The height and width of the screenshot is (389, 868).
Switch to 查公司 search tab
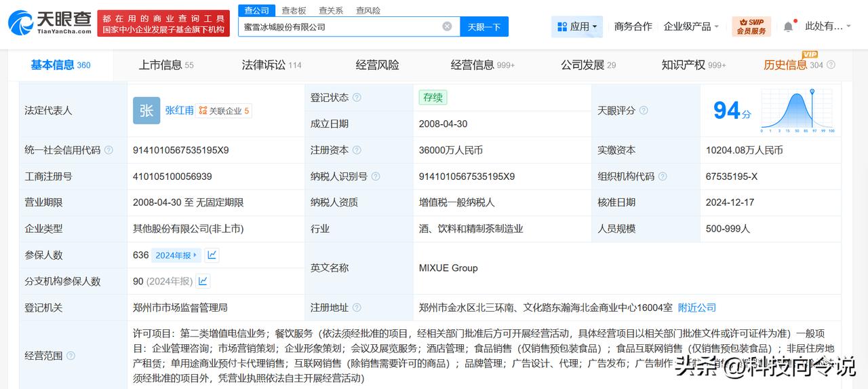(x=256, y=10)
